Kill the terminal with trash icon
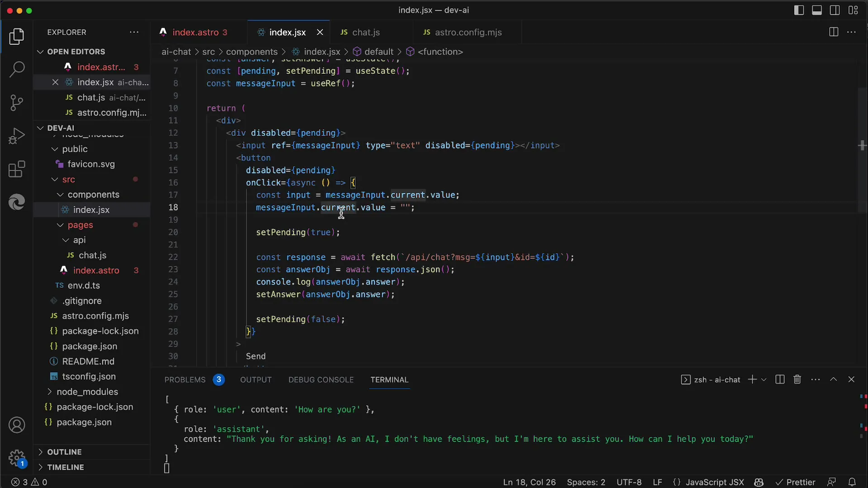Screen dimensions: 868x488 797,379
